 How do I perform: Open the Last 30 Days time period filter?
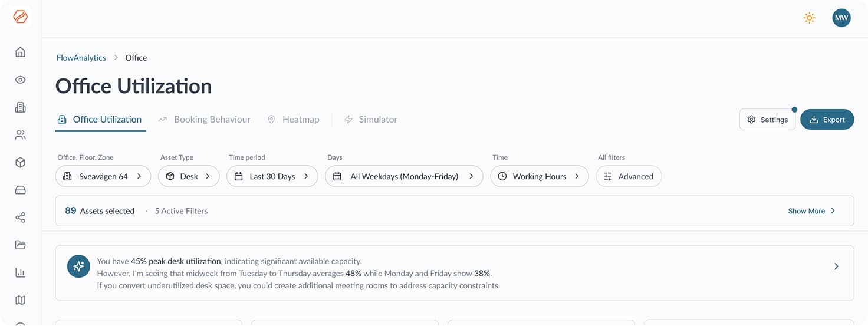click(x=272, y=176)
